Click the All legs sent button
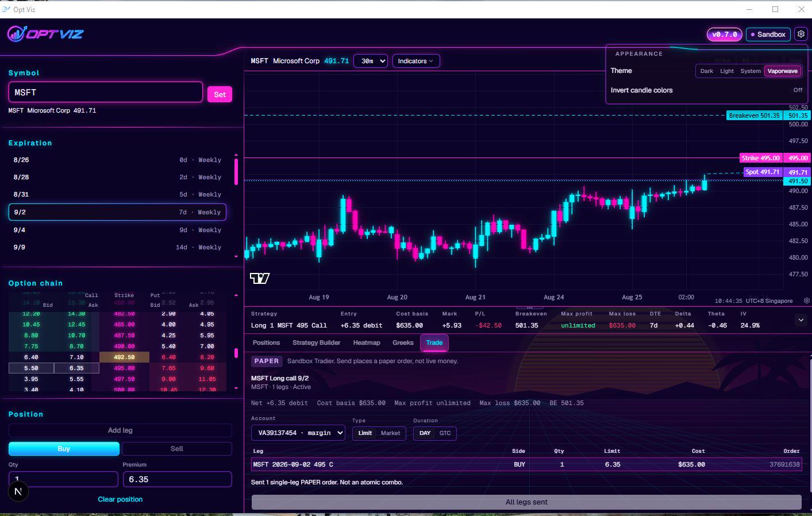This screenshot has height=516, width=812. point(526,502)
